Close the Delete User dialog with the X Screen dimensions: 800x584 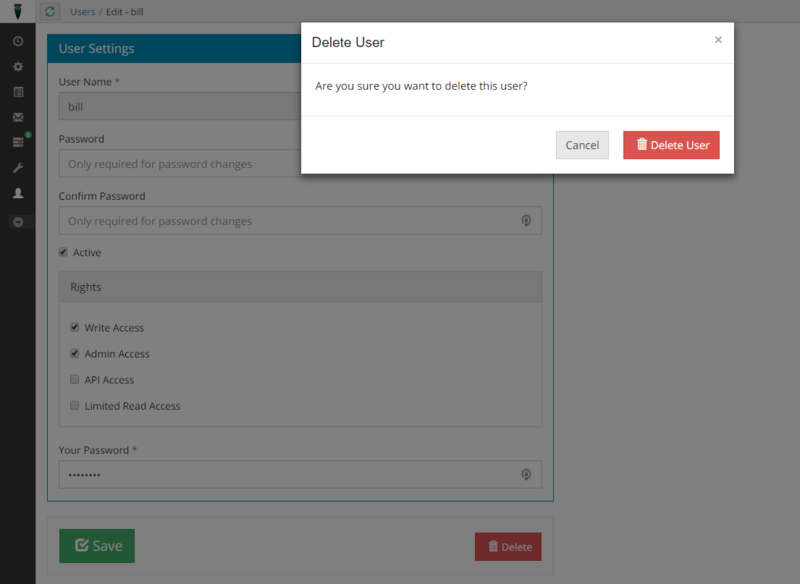(718, 39)
